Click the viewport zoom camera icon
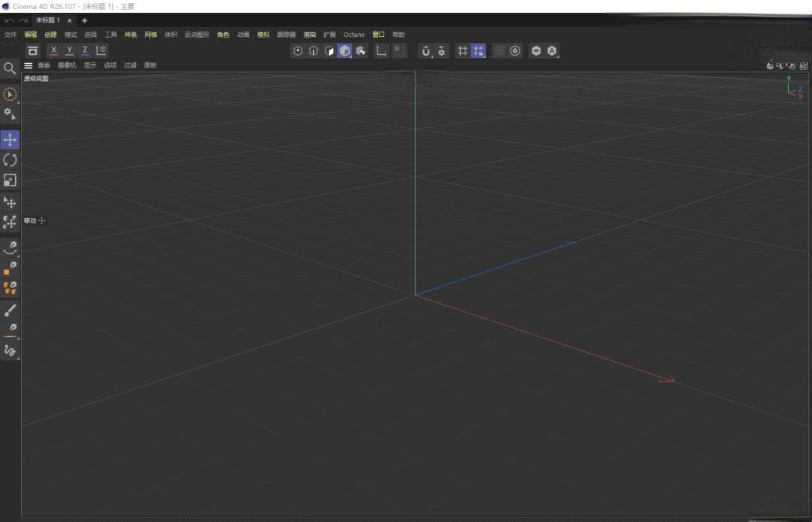This screenshot has width=812, height=522. tap(780, 65)
